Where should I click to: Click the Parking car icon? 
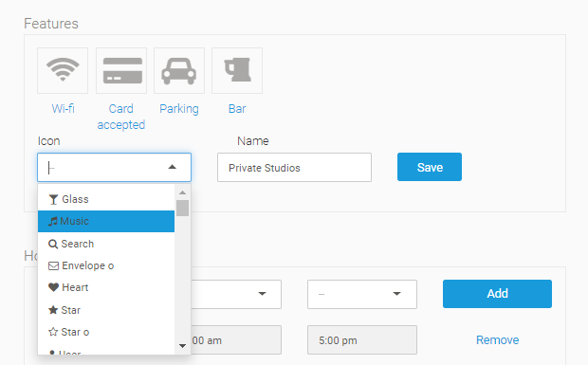(x=179, y=70)
